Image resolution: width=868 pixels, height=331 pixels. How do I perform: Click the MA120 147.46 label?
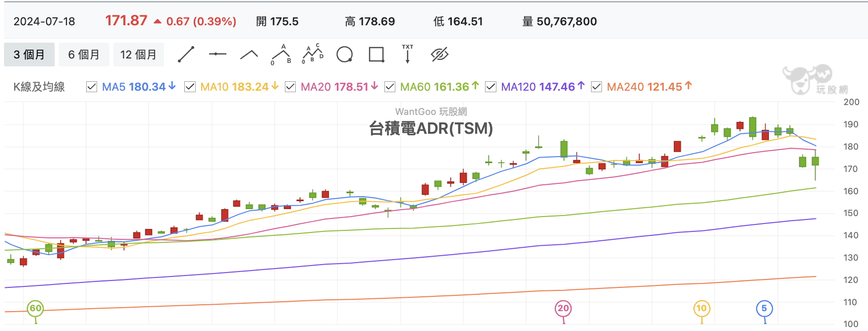click(543, 87)
